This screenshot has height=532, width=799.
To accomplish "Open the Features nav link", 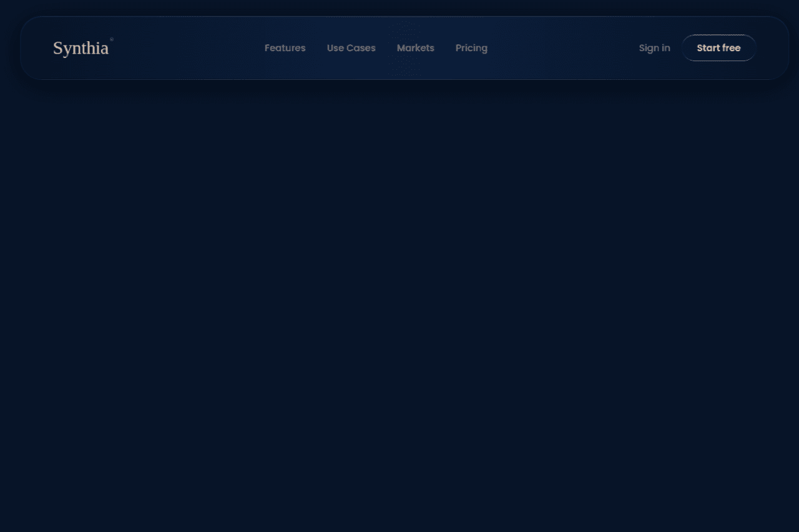I will [285, 48].
